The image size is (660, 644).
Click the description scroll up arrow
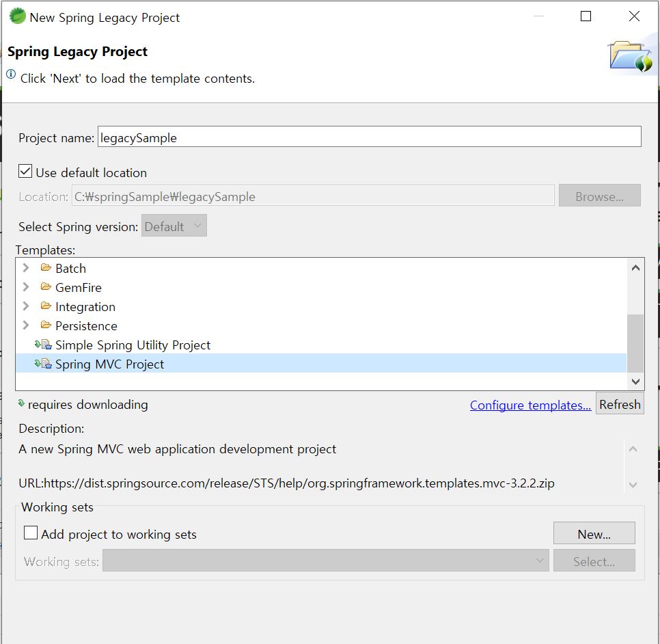pos(633,449)
